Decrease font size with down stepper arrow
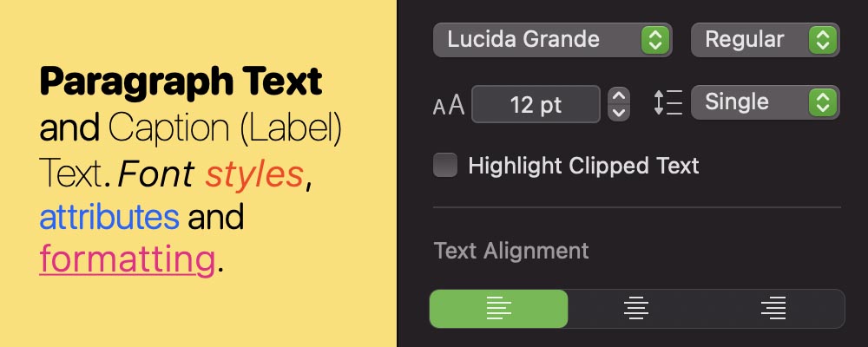Viewport: 868px width, 347px height. coord(619,113)
